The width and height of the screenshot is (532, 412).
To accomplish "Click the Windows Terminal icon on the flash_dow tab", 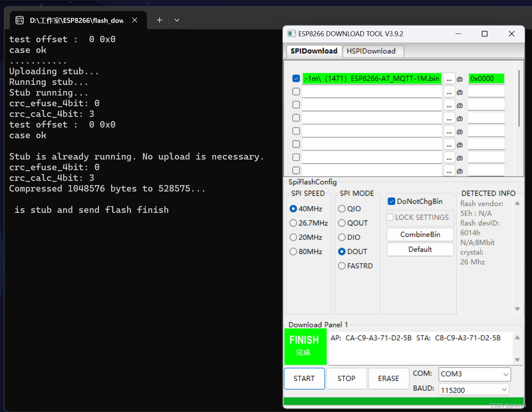I will [19, 20].
